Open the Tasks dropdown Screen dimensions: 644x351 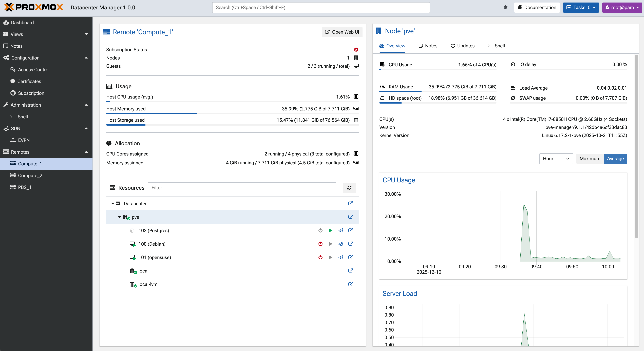pyautogui.click(x=580, y=8)
